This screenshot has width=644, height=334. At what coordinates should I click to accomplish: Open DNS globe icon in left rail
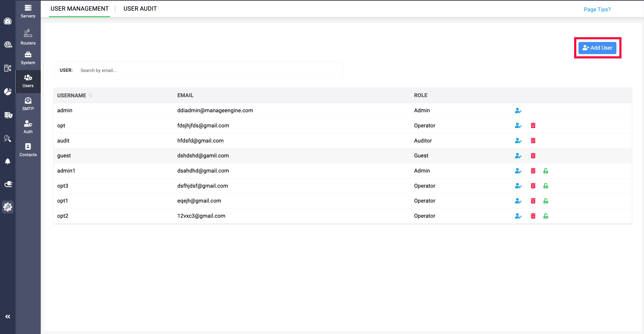pyautogui.click(x=8, y=45)
